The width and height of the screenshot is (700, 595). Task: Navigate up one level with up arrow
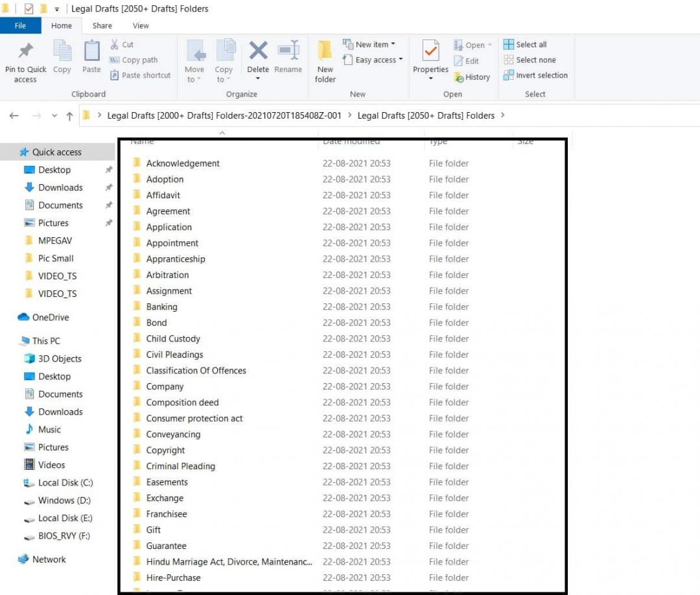click(69, 116)
